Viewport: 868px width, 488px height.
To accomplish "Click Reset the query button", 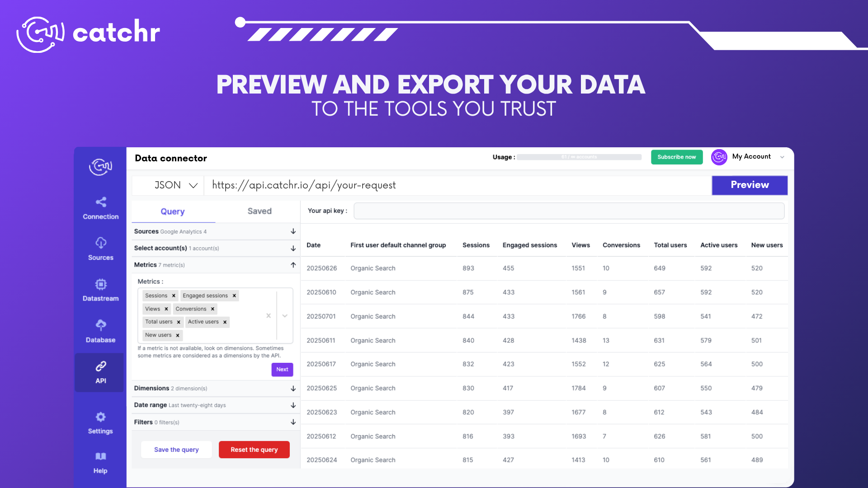I will [254, 450].
